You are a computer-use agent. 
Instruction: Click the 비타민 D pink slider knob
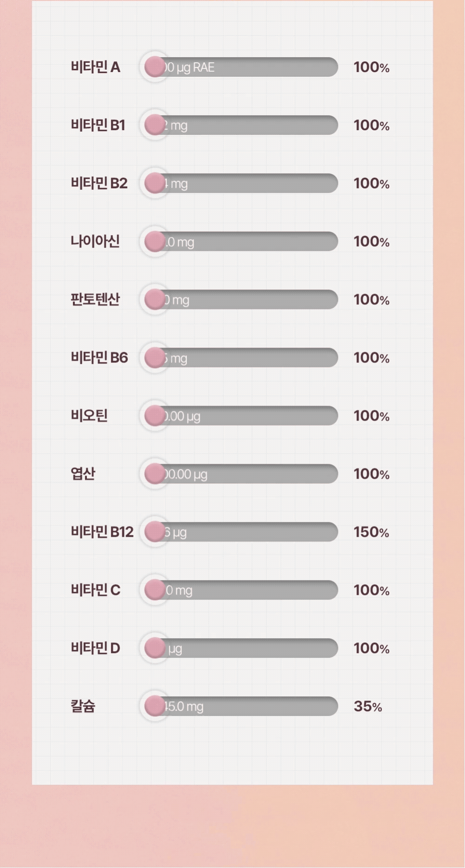[x=154, y=648]
